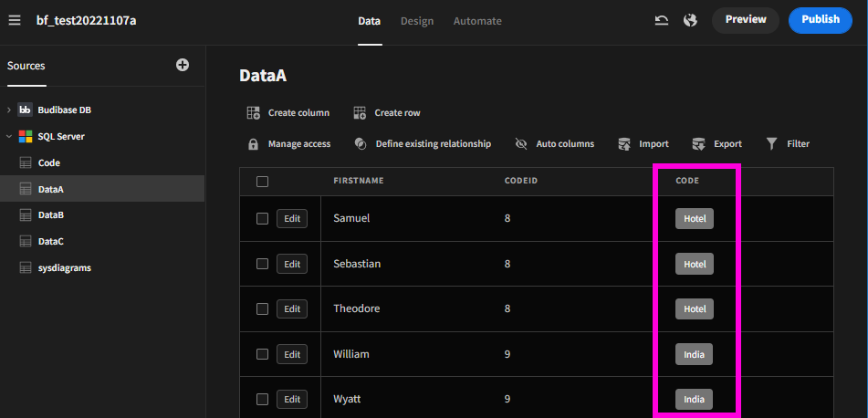This screenshot has height=418, width=868.
Task: Click the Hotel tag in Sebastian row
Action: point(695,264)
